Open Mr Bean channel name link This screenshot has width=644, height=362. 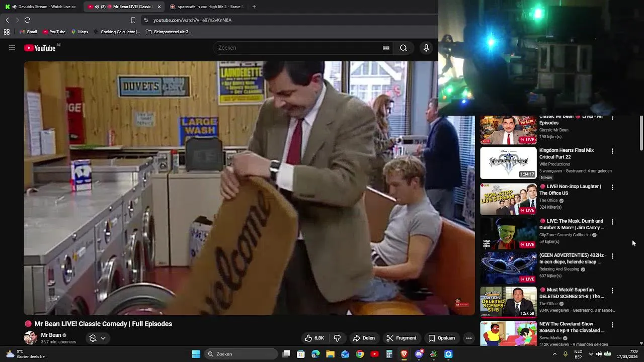(51, 335)
